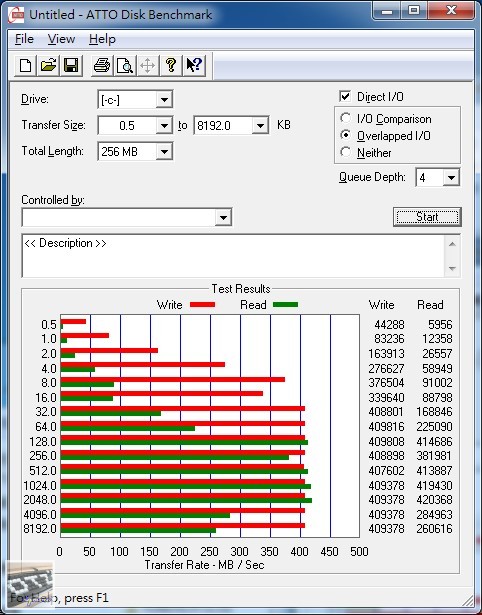Expand the Drive dropdown showing [-c-]
This screenshot has height=615, width=482.
pos(164,100)
